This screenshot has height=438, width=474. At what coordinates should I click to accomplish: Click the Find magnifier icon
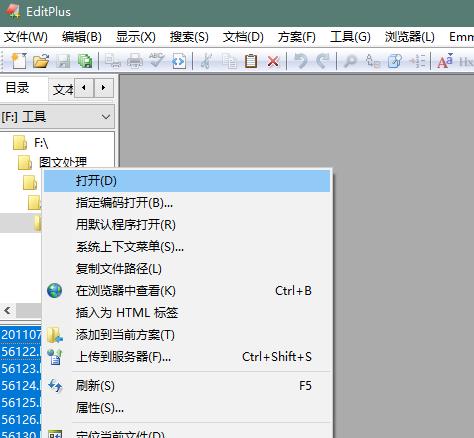pyautogui.click(x=350, y=61)
